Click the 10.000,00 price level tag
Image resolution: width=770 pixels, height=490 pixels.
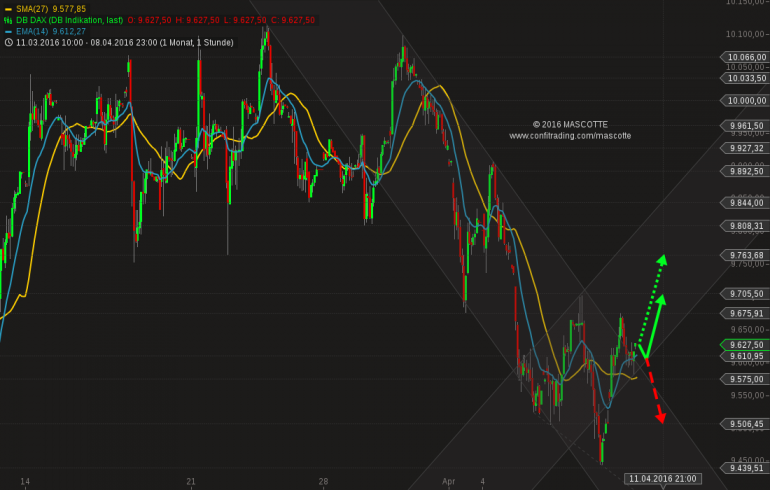tap(745, 101)
